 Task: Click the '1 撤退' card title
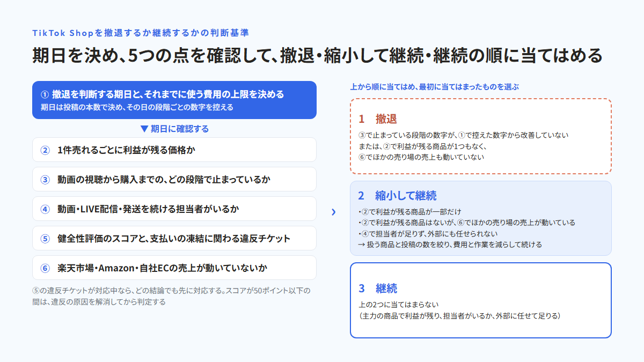pyautogui.click(x=378, y=119)
